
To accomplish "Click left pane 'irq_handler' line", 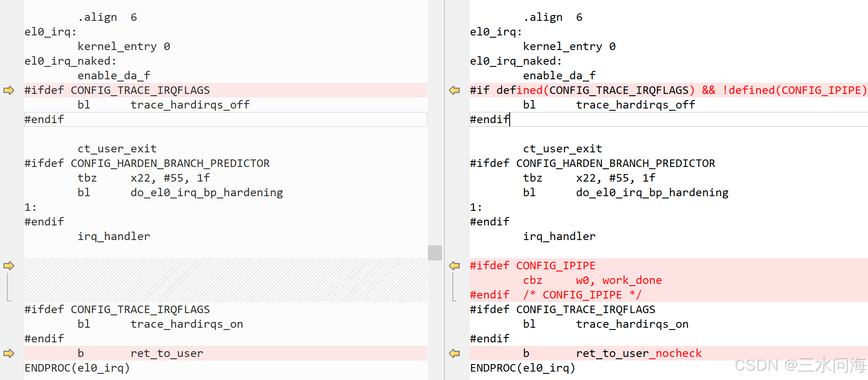I will coord(114,237).
